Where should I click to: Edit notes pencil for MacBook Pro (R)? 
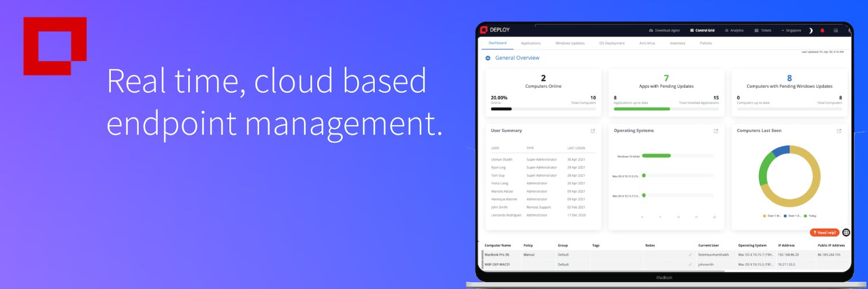(x=690, y=255)
